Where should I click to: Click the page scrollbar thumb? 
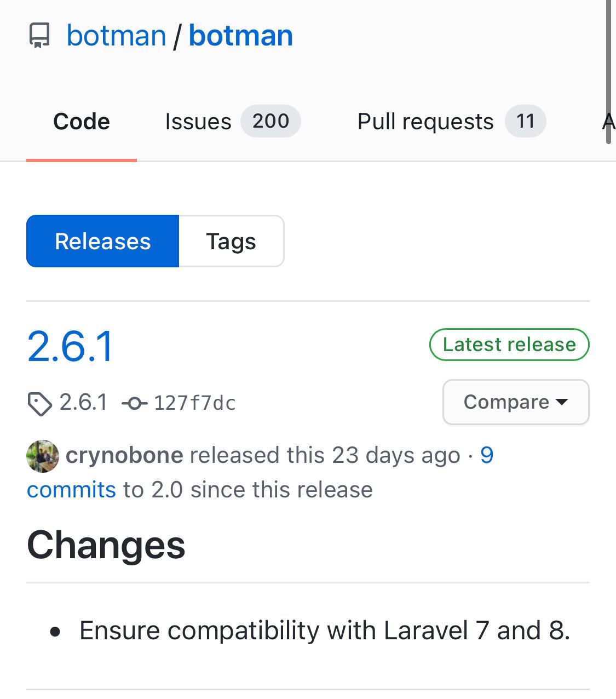point(608,71)
